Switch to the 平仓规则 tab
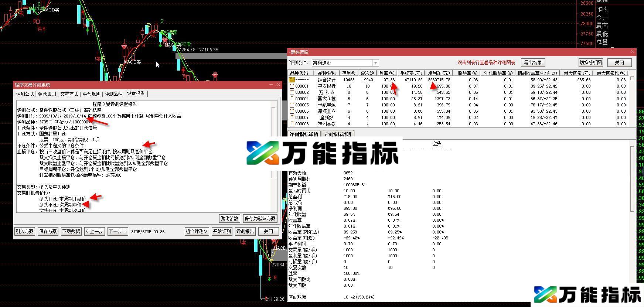This screenshot has height=307, width=644. 92,94
